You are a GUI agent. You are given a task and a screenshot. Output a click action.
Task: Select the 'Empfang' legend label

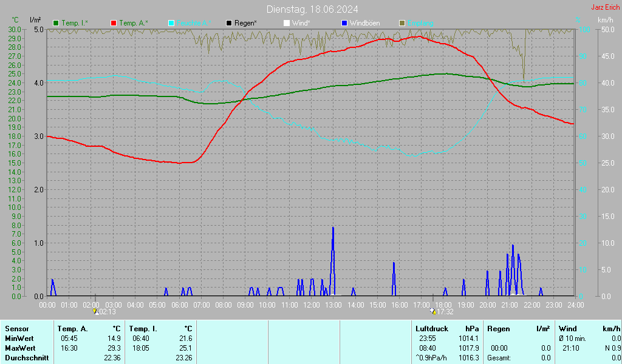tap(420, 24)
